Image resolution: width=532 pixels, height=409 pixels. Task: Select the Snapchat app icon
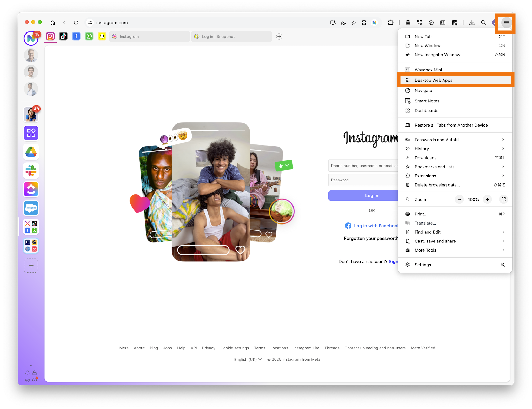pyautogui.click(x=102, y=36)
